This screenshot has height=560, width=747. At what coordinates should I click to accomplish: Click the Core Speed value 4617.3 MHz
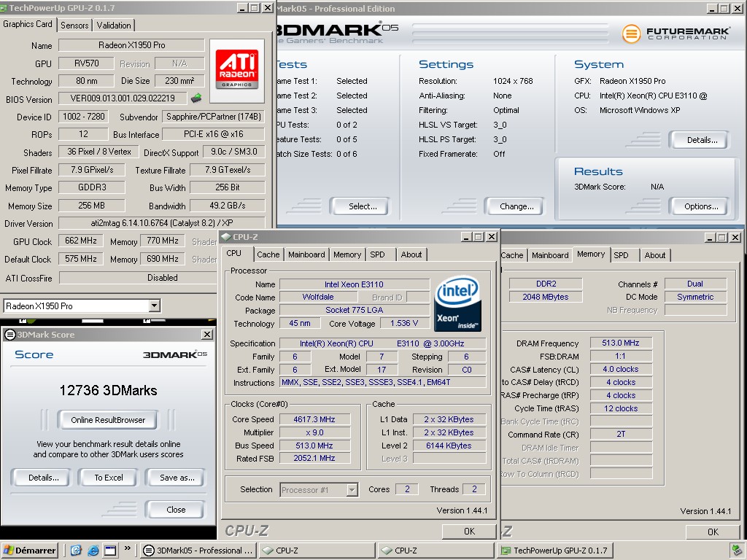click(x=314, y=419)
